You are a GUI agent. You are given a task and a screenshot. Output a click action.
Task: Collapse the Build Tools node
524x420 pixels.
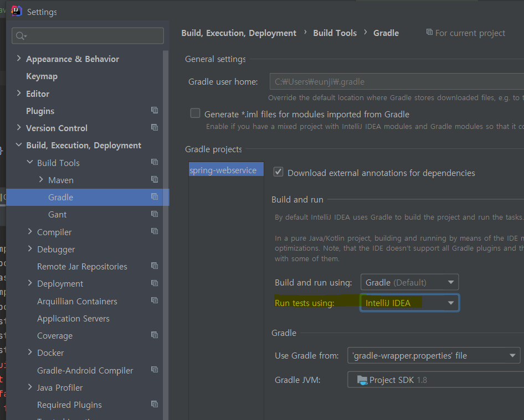click(30, 162)
